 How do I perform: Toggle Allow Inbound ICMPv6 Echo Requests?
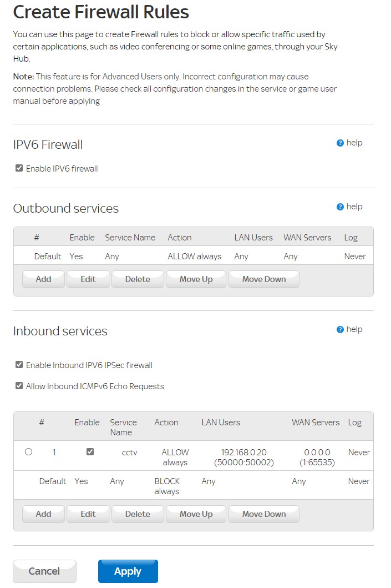[x=19, y=386]
